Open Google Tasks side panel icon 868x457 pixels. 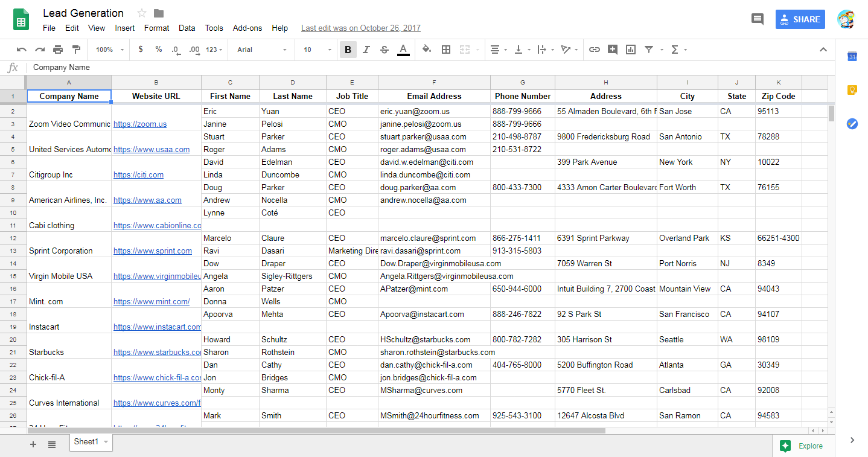(852, 123)
